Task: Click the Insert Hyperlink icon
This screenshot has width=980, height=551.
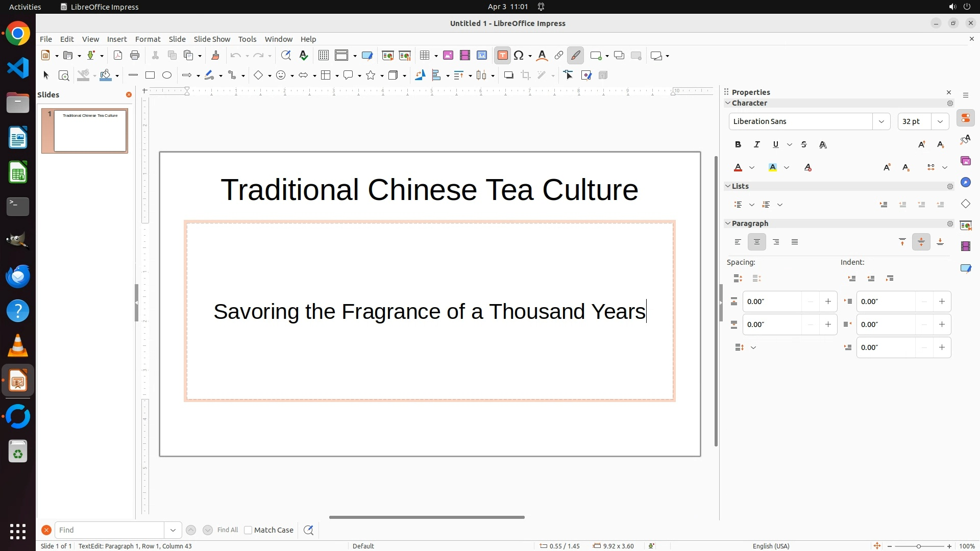Action: pyautogui.click(x=559, y=56)
